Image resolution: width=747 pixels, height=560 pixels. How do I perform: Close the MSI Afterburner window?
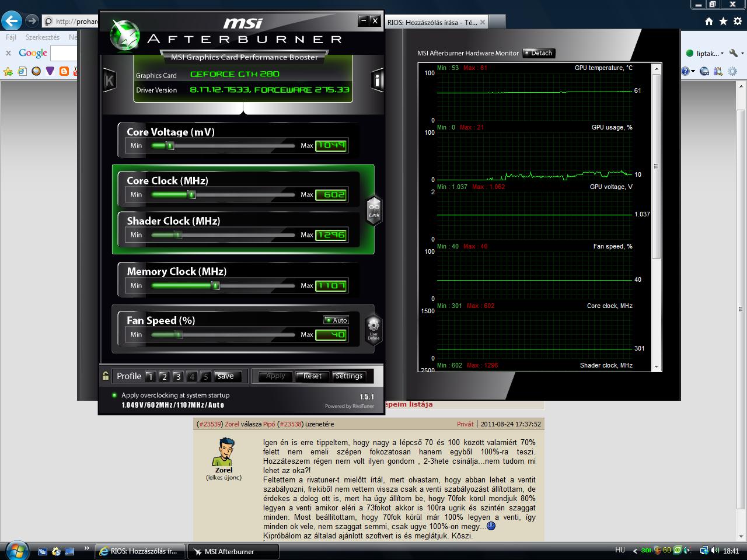[375, 21]
